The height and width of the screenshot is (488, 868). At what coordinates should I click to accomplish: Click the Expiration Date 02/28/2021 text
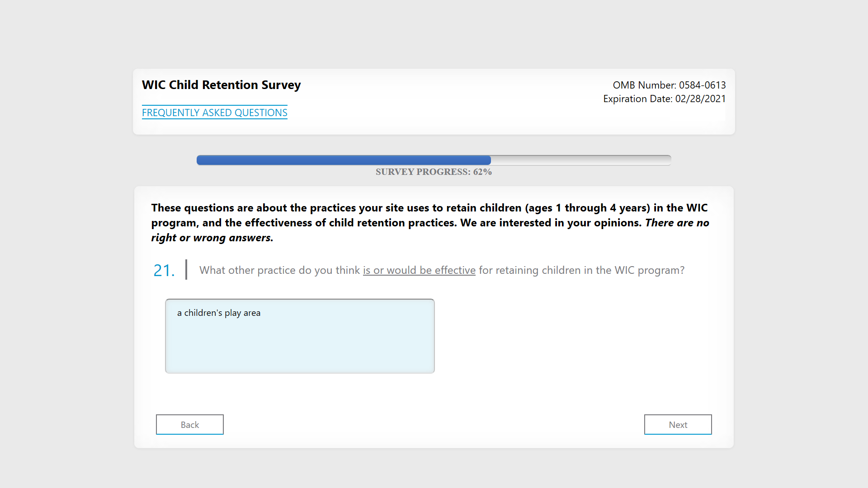[664, 99]
